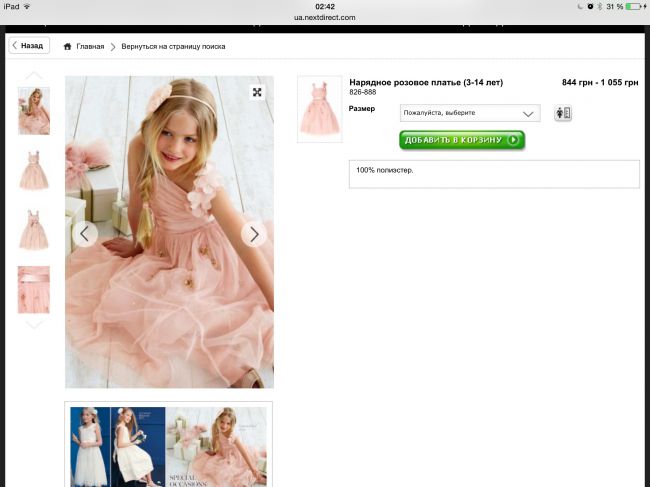Viewport: 650px width, 487px height.
Task: Click product title Нарядное розовое платье
Action: 426,82
